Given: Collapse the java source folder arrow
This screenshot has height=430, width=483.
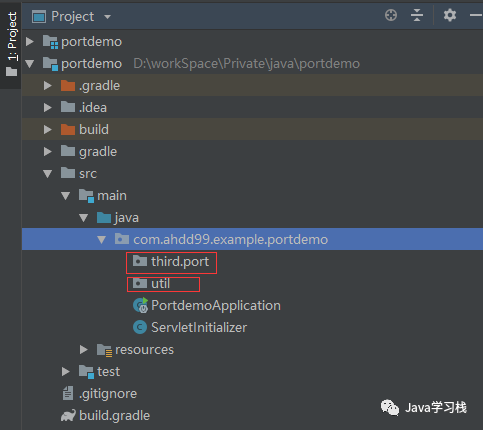Looking at the screenshot, I should 84,218.
